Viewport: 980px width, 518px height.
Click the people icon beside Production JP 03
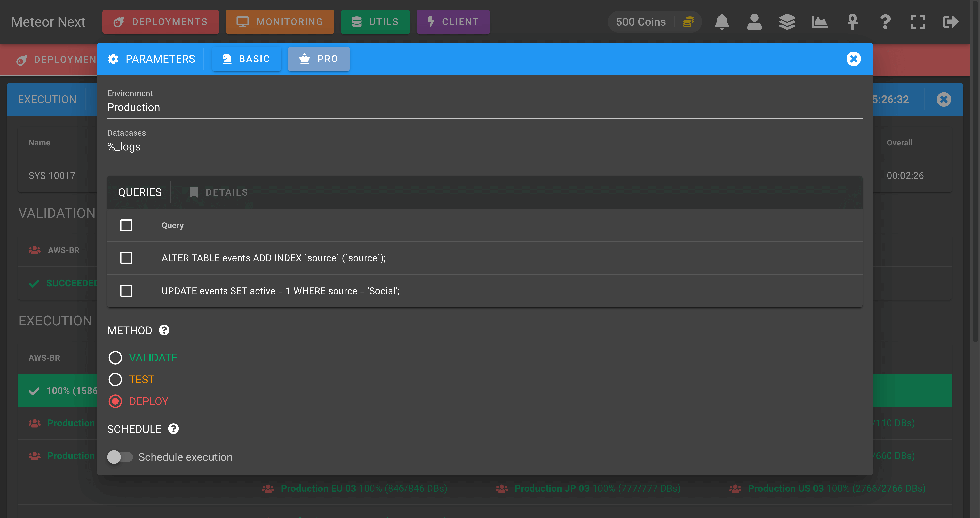pyautogui.click(x=502, y=488)
